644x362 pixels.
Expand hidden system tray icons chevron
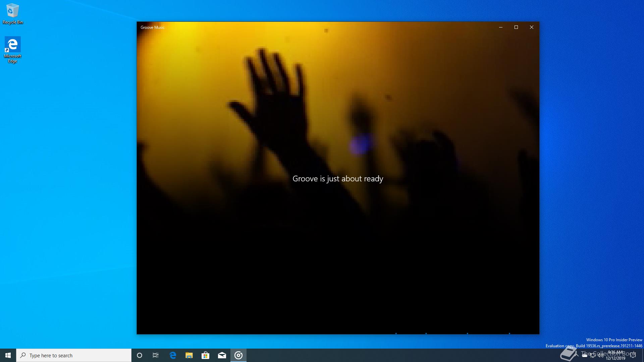[577, 355]
